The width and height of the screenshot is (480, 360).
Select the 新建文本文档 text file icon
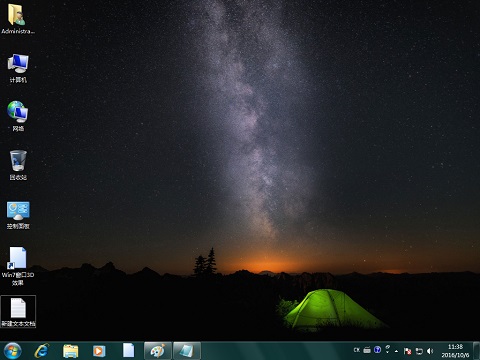[x=18, y=312]
